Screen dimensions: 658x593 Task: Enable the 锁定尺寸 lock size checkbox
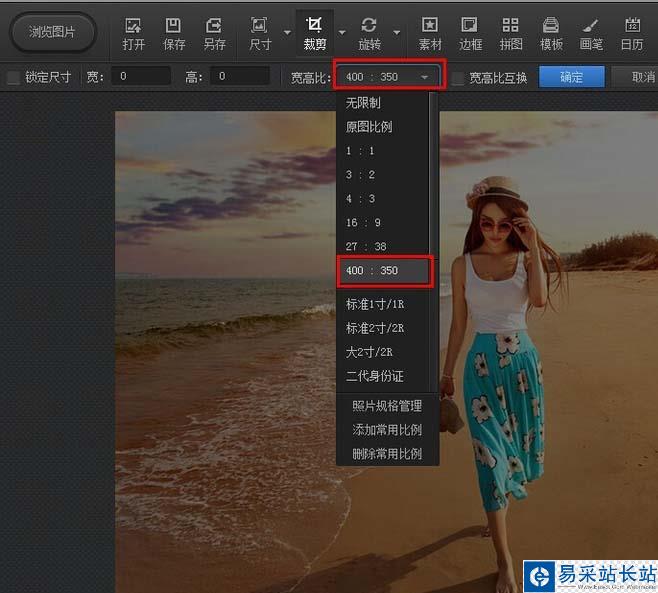coord(13,77)
